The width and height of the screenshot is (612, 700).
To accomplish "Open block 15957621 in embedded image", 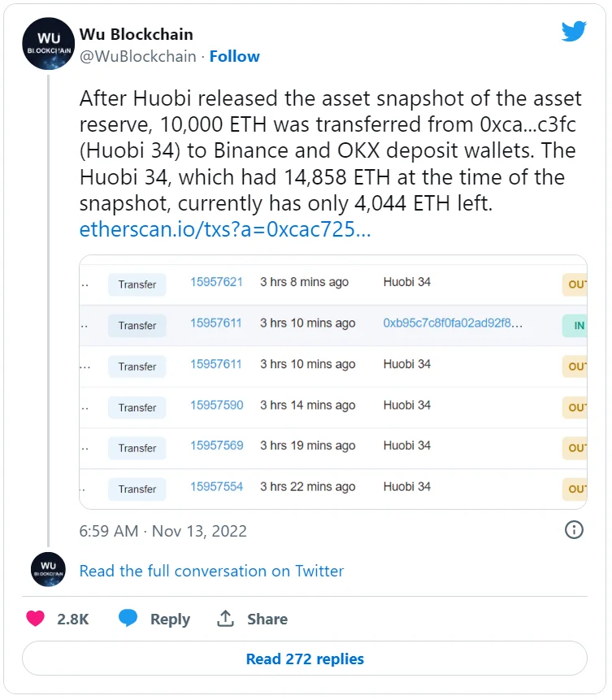I will tap(216, 282).
